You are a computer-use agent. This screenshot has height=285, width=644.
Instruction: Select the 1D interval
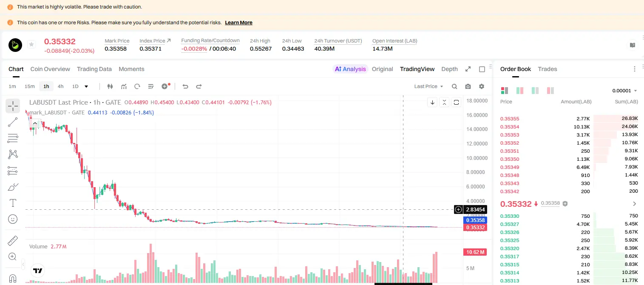(75, 86)
